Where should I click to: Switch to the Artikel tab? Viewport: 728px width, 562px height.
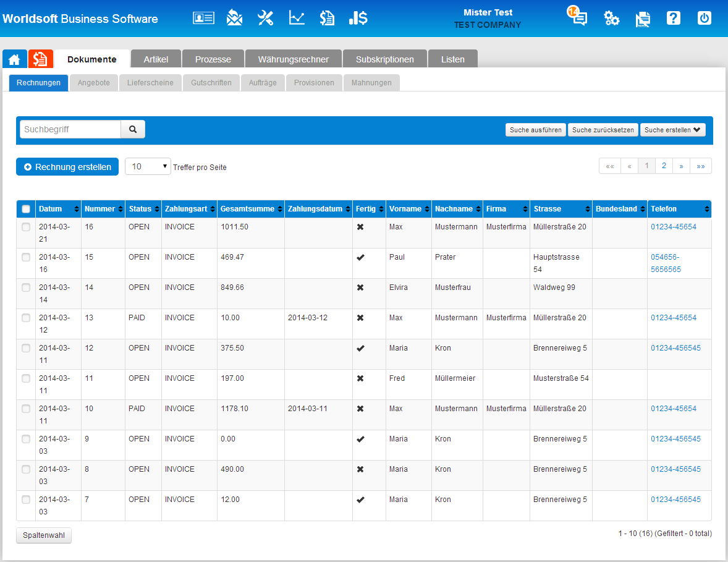click(x=156, y=59)
